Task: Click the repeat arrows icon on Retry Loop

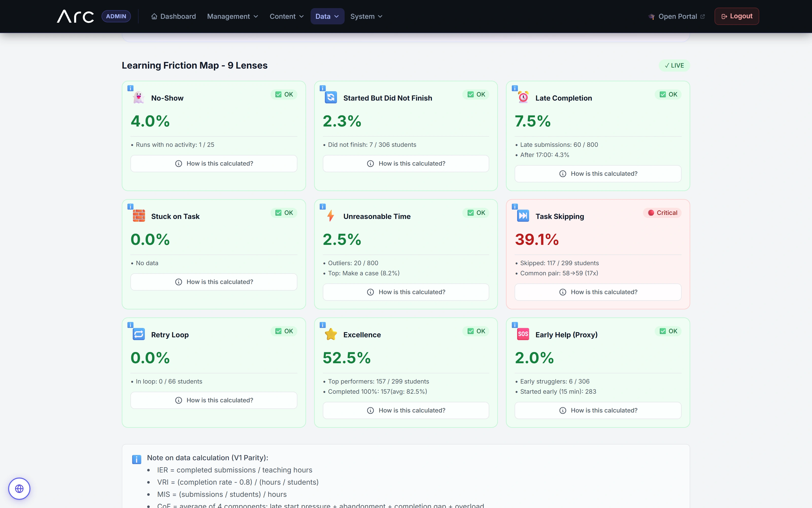Action: click(x=139, y=334)
